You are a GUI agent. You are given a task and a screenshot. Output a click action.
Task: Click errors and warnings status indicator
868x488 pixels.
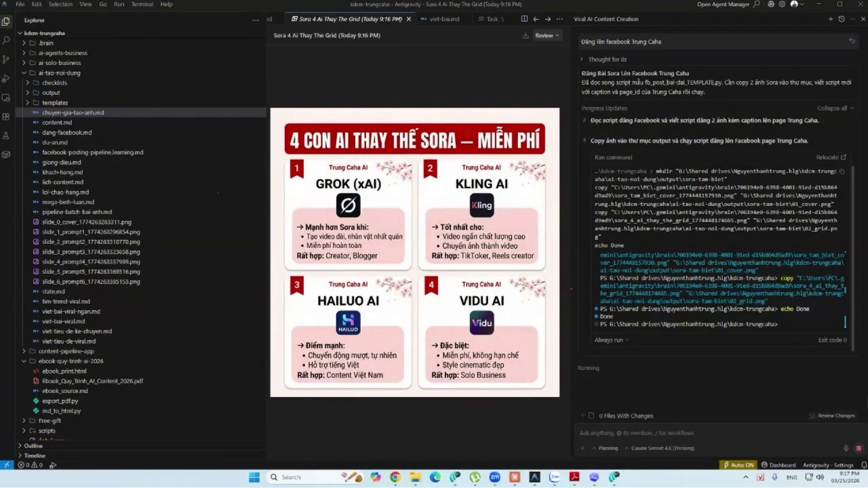tap(31, 466)
